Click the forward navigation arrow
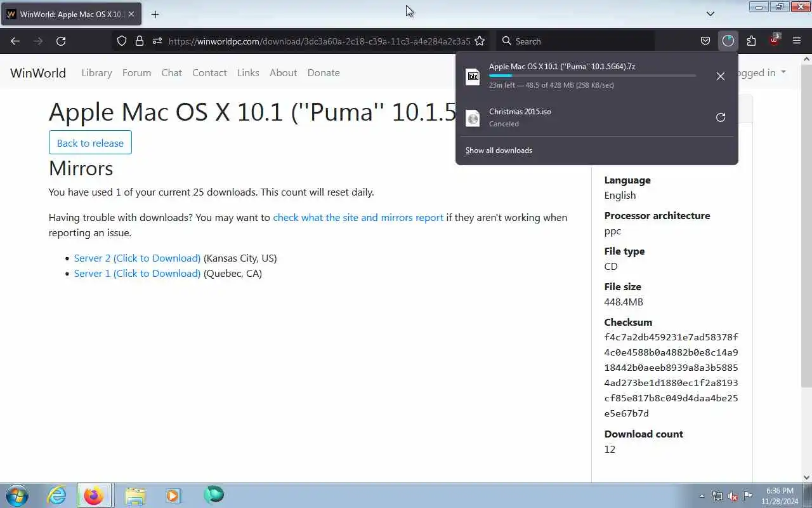The image size is (812, 508). click(x=38, y=41)
